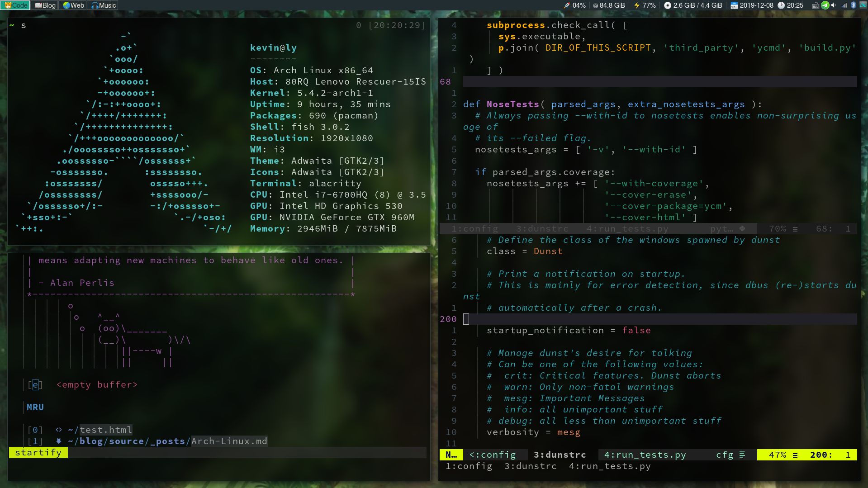868x488 pixels.
Task: Click the 'class = Dunst' line
Action: tap(525, 251)
